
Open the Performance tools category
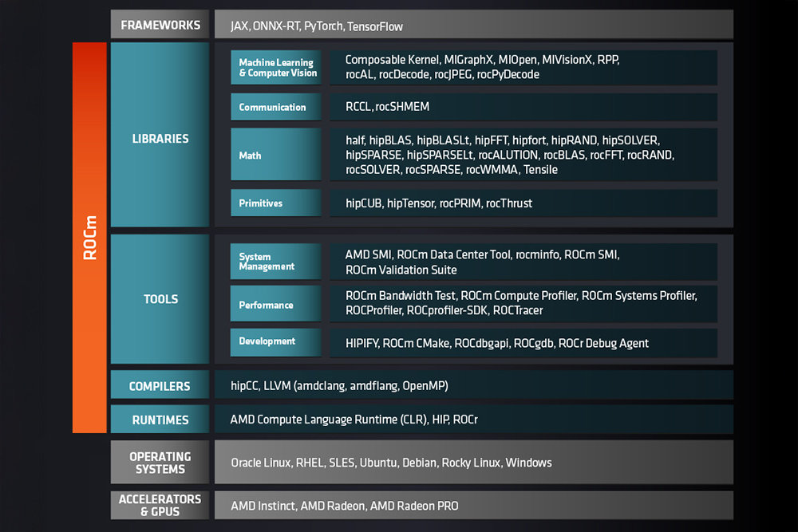[x=275, y=304]
